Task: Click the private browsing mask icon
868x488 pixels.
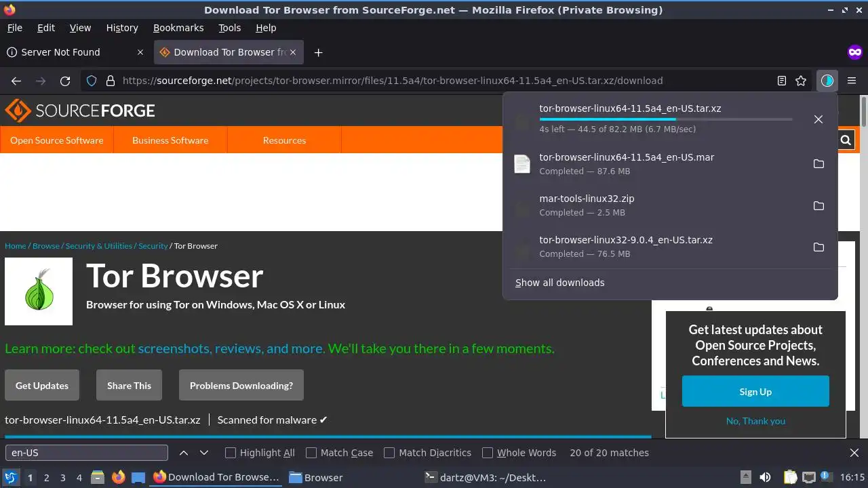Action: pyautogui.click(x=855, y=52)
